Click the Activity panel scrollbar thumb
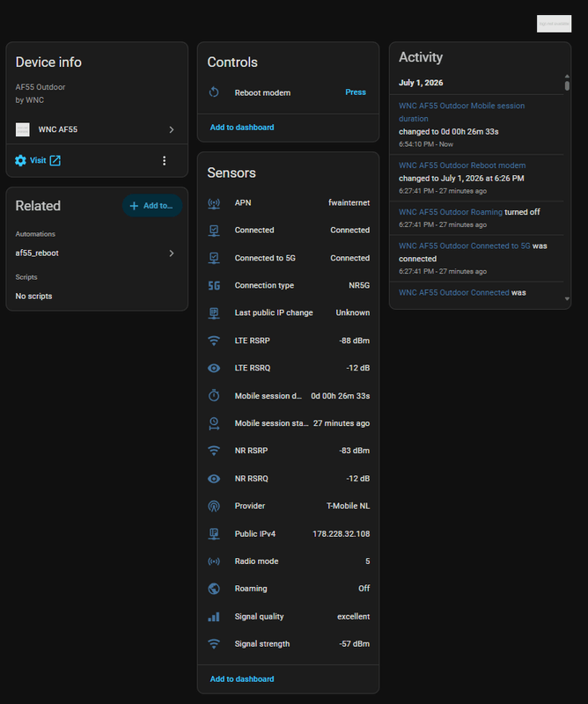588x704 pixels. [567, 85]
